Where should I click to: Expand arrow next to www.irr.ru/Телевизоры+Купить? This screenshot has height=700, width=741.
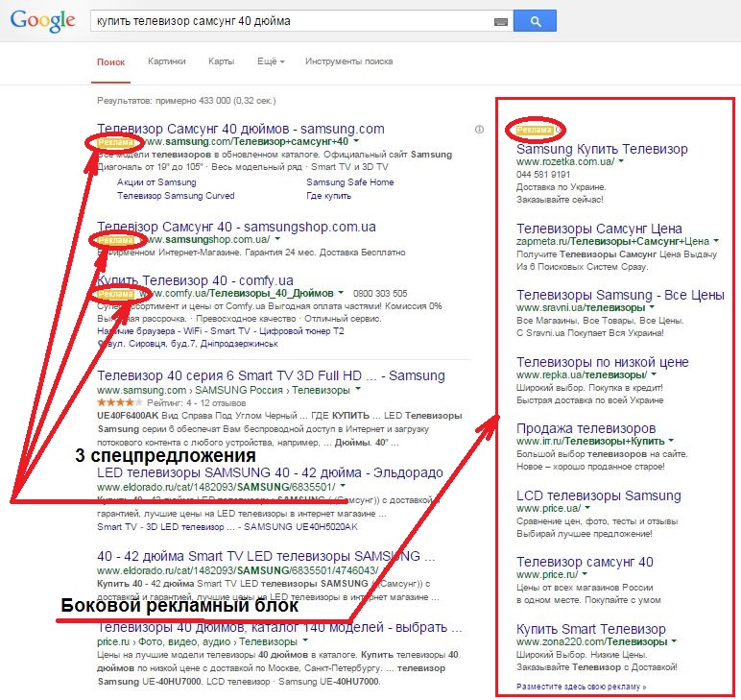(671, 441)
